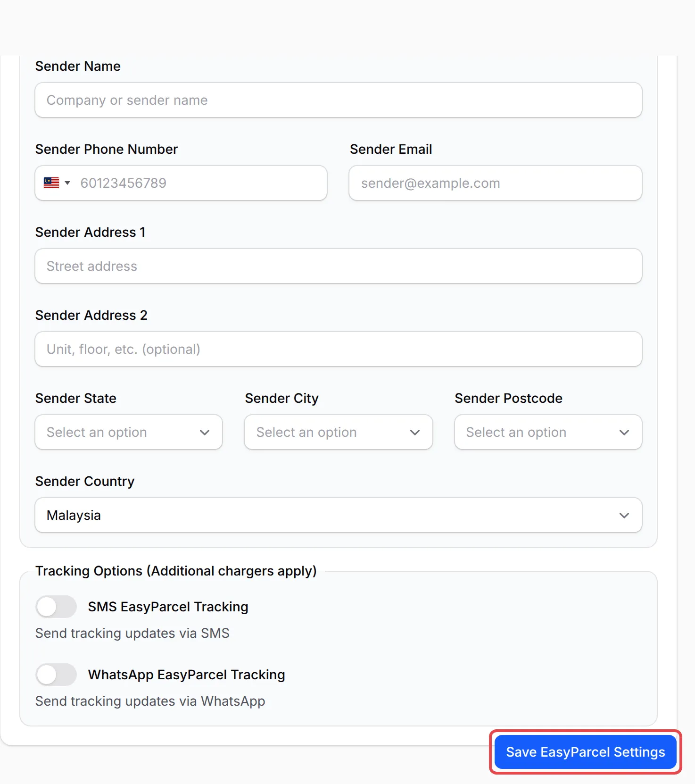Screen dimensions: 695x784
Task: Click the 'Sender Name' label
Action: click(78, 66)
